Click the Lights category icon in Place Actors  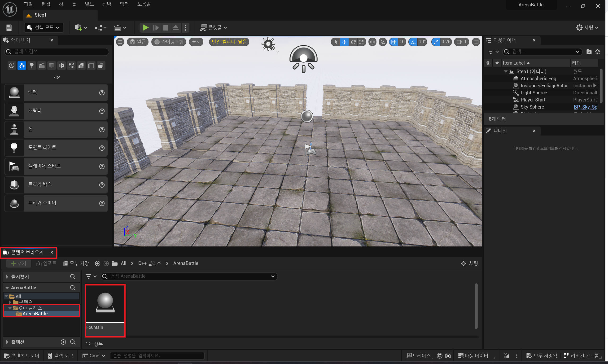click(x=32, y=66)
